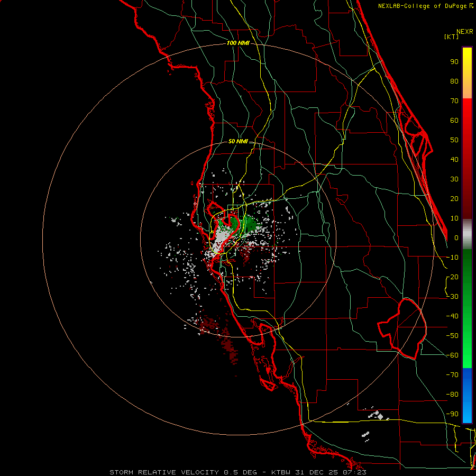Pick the gray zero-velocity segment of color bar
This screenshot has width=476, height=476.
467,234
